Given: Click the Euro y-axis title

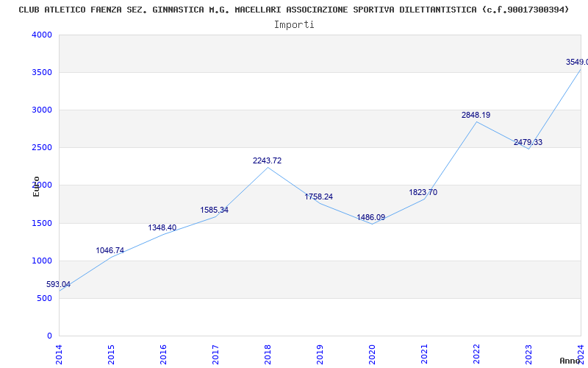Looking at the screenshot, I should pos(36,186).
